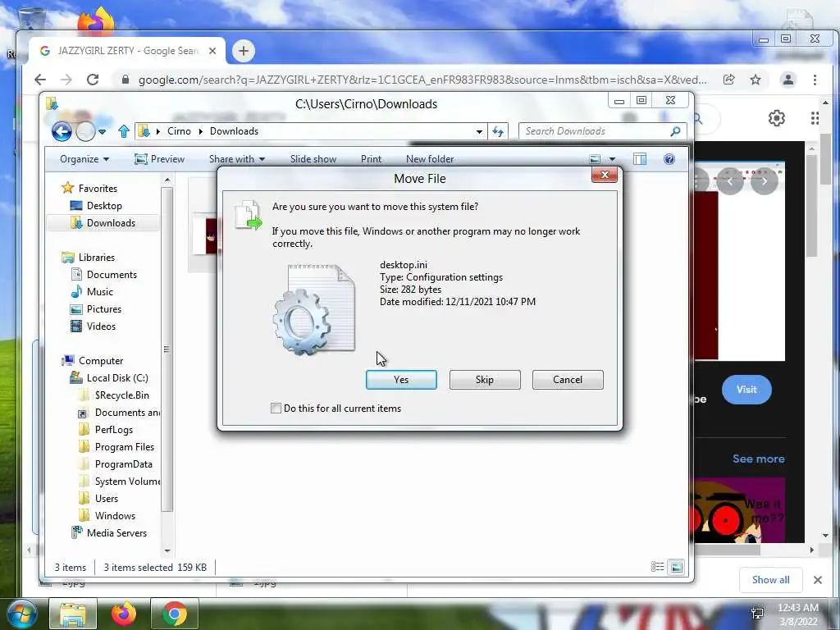Click Preview in the Explorer toolbar

(160, 159)
